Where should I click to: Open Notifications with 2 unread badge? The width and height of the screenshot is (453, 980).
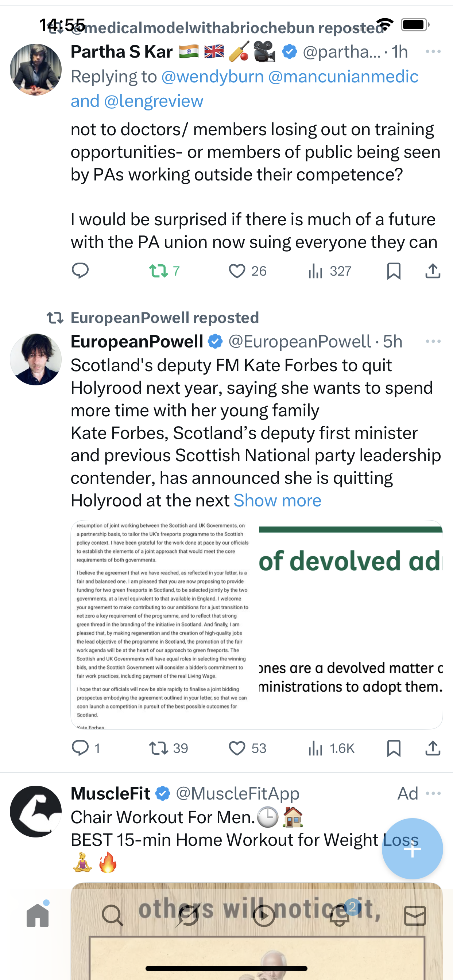coord(340,915)
